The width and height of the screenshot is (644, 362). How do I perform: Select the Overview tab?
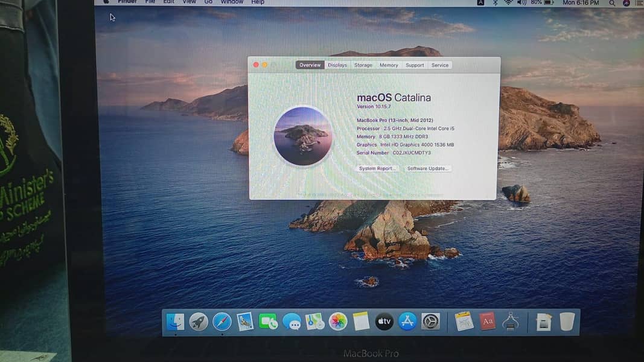(x=310, y=65)
